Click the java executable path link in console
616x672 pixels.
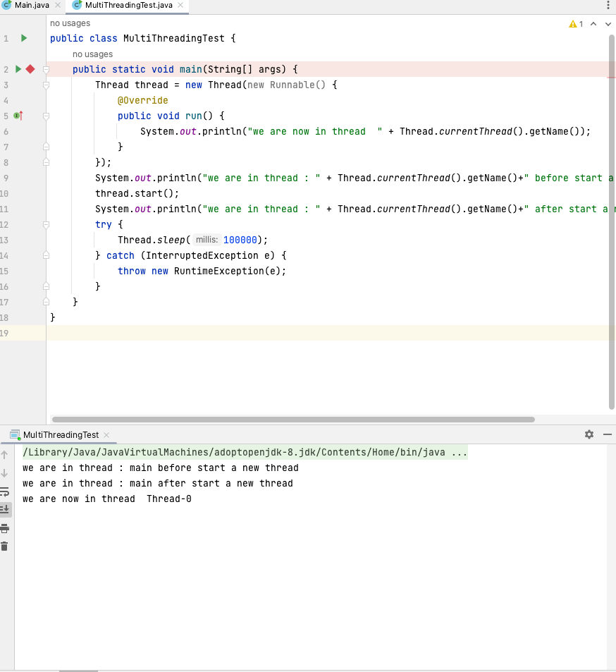tap(245, 452)
